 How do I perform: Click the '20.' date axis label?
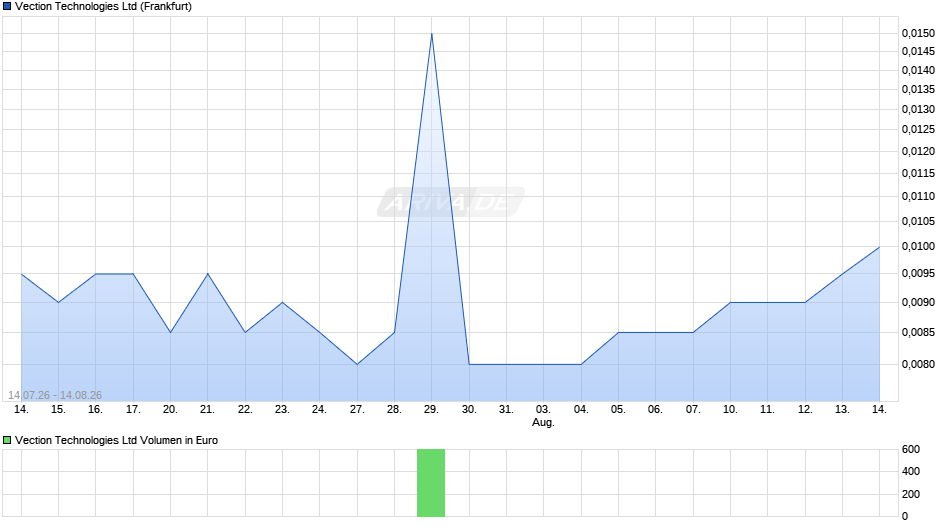pyautogui.click(x=170, y=409)
